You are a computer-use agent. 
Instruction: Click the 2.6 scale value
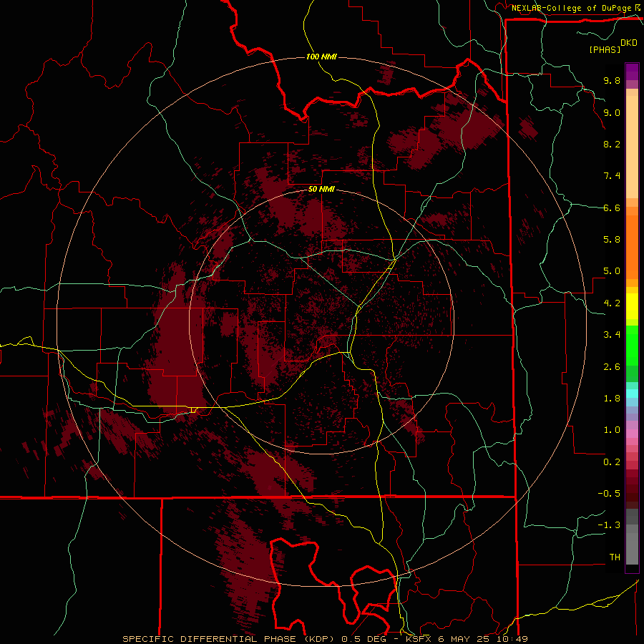[x=612, y=367]
